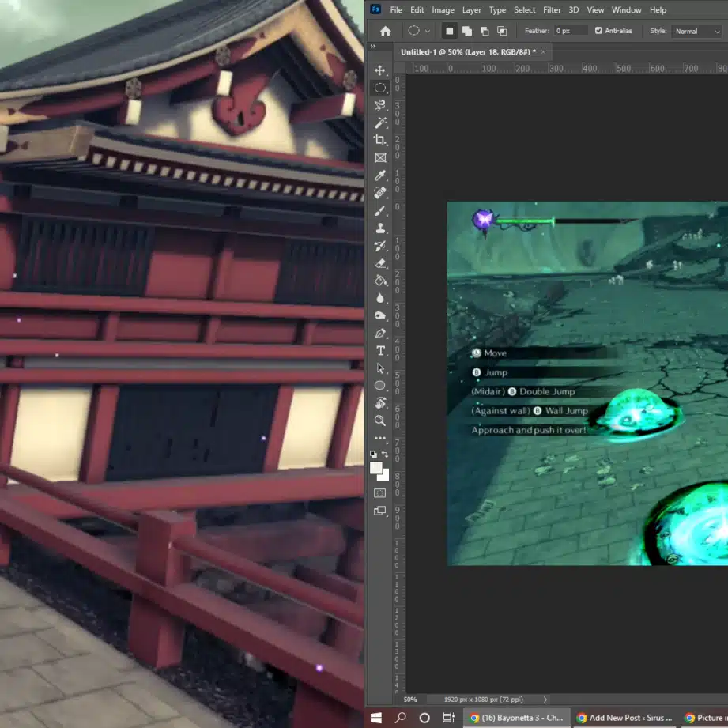Open the View menu

point(595,9)
